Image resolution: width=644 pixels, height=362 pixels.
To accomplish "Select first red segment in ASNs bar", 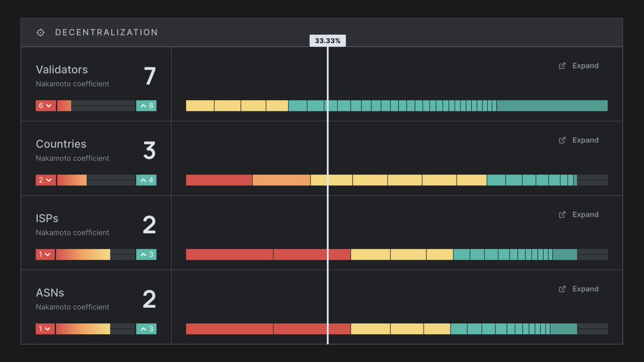I will (230, 329).
